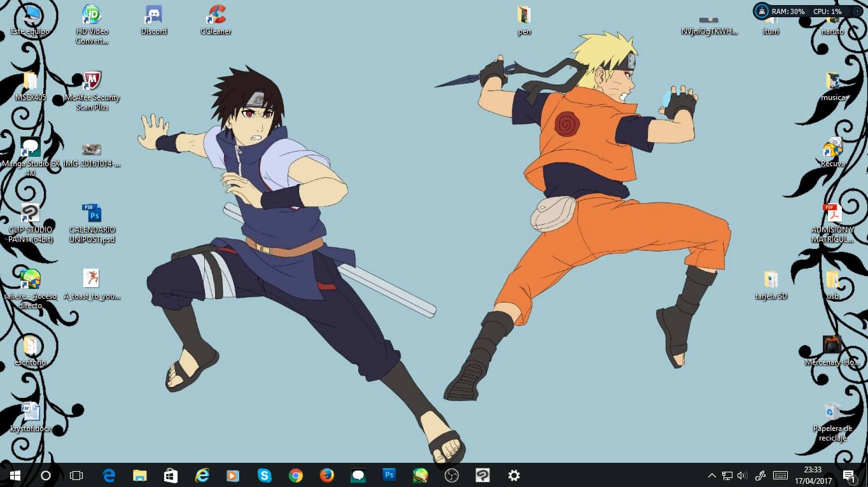Click the plus button on RAM/CPU widget
This screenshot has height=487, width=868.
tap(857, 11)
